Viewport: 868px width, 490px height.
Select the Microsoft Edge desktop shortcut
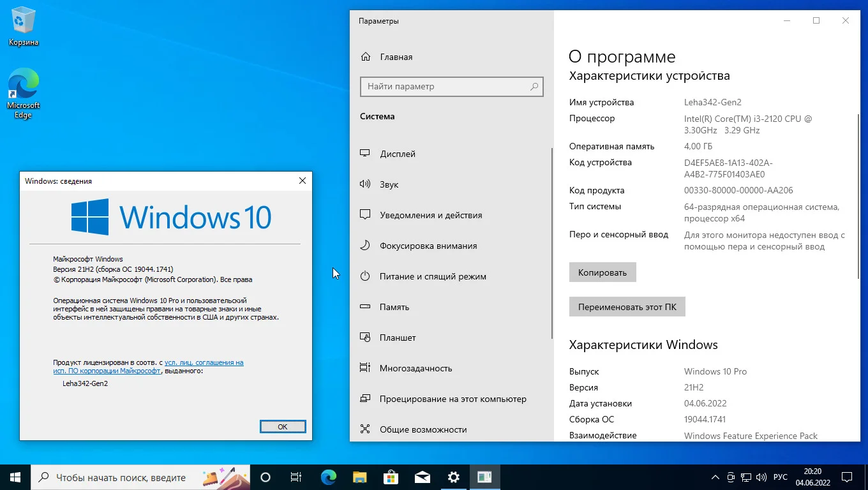pyautogui.click(x=24, y=93)
